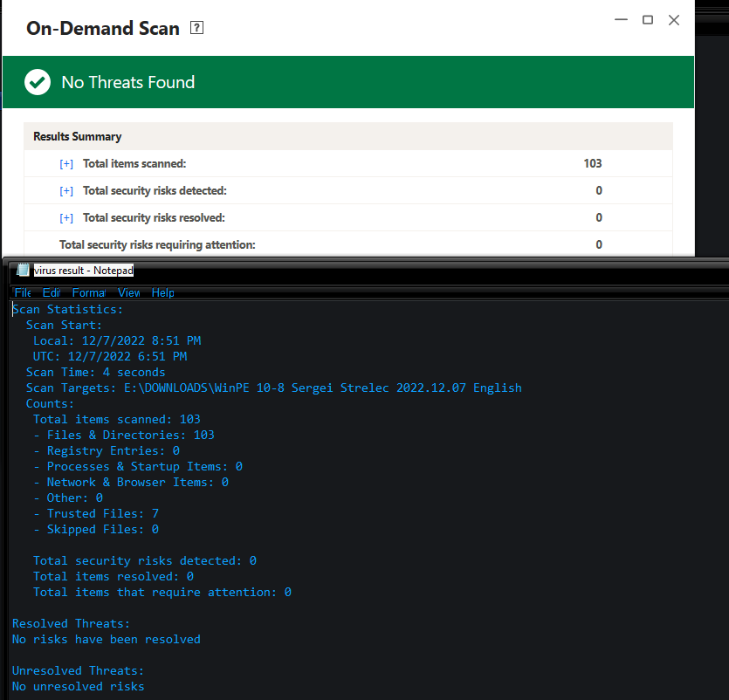Viewport: 729px width, 700px height.
Task: Click the green checkmark icon in No Threats Found banner
Action: [x=38, y=82]
